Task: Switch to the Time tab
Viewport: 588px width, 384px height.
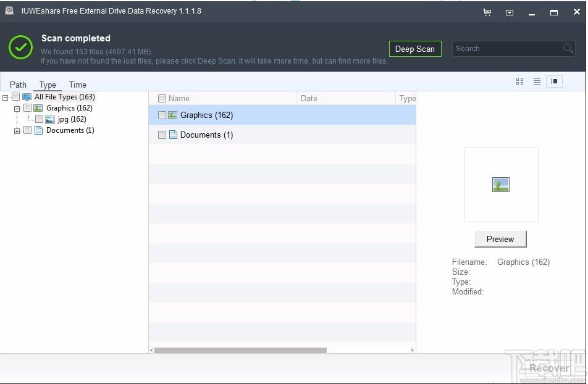Action: coord(78,85)
